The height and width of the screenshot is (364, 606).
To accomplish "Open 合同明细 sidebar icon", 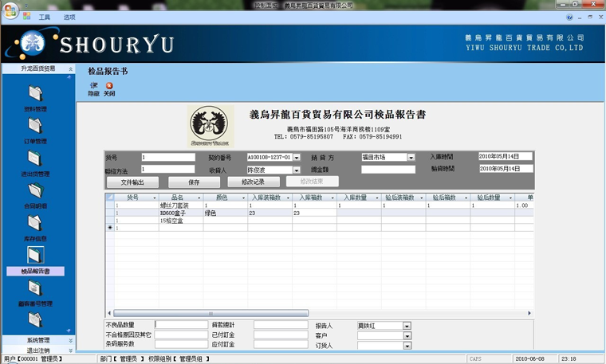I will [x=36, y=190].
